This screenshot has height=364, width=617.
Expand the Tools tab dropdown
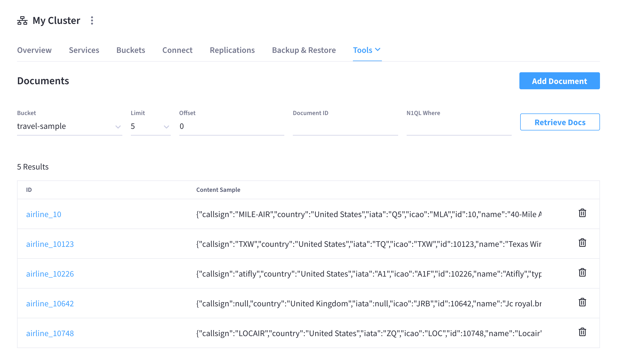click(367, 50)
